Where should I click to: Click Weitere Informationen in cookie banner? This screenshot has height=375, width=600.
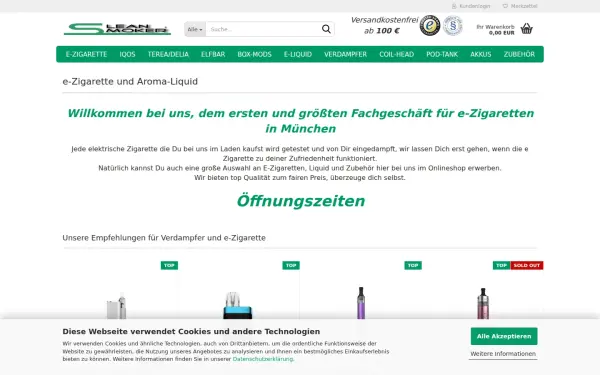(503, 354)
